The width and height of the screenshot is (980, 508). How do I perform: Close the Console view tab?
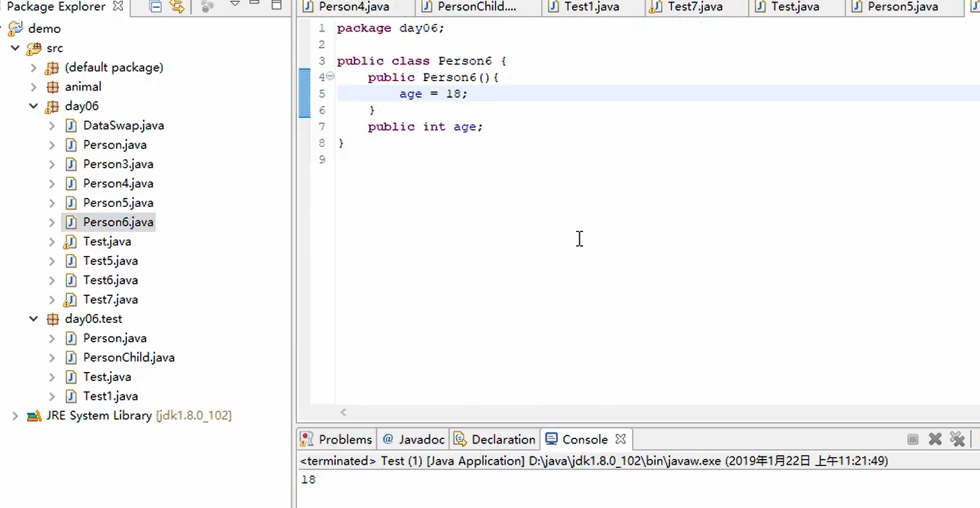(620, 439)
